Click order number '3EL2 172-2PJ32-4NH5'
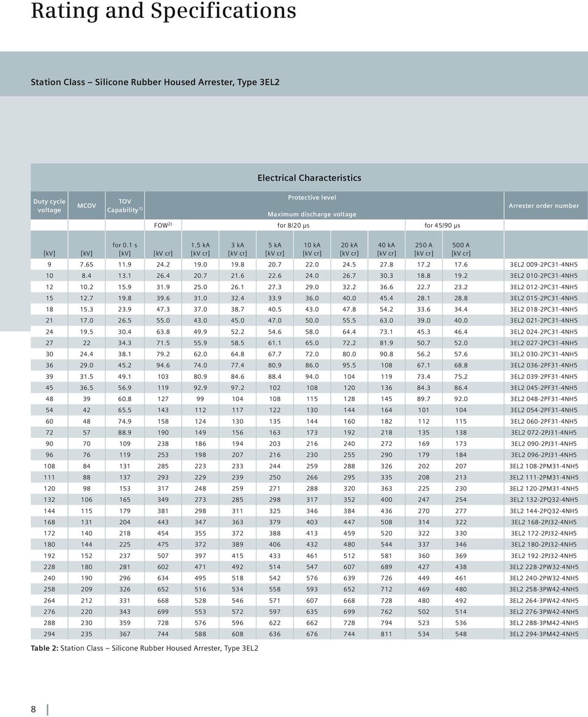 coord(544,534)
